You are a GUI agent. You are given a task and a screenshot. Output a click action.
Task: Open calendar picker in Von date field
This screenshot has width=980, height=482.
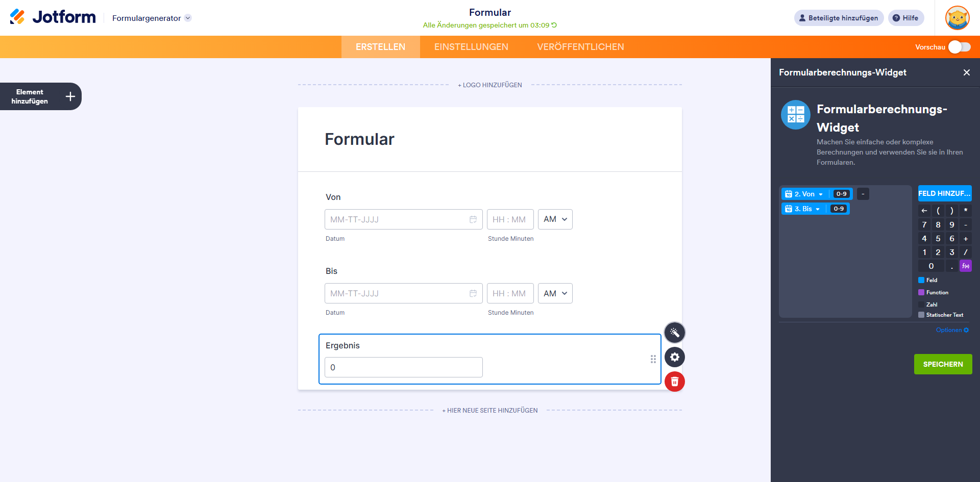[473, 219]
